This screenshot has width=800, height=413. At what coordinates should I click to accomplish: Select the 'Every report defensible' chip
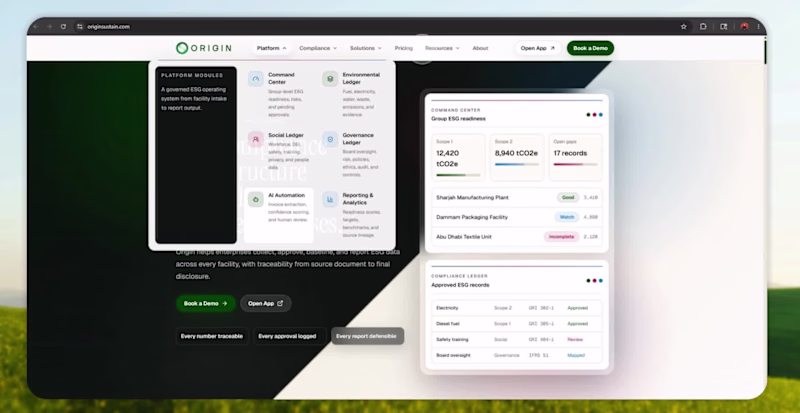click(367, 336)
